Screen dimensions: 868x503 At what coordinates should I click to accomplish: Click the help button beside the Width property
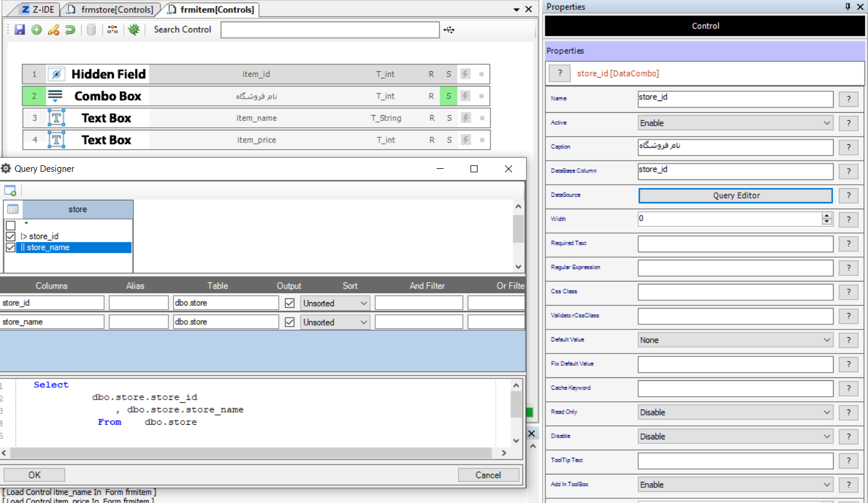click(849, 220)
